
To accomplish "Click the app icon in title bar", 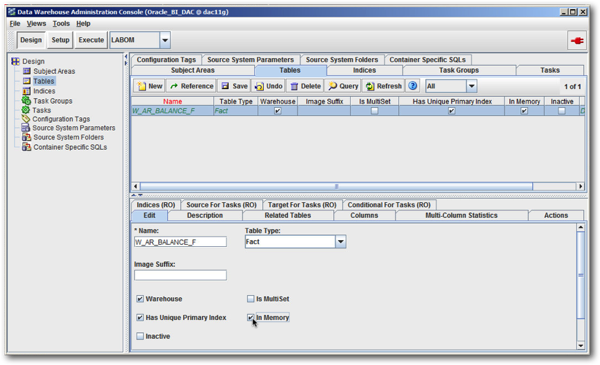I will 11,12.
